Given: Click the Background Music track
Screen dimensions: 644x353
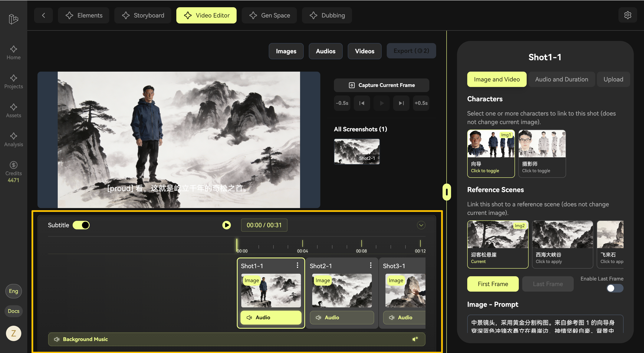Looking at the screenshot, I should 237,339.
